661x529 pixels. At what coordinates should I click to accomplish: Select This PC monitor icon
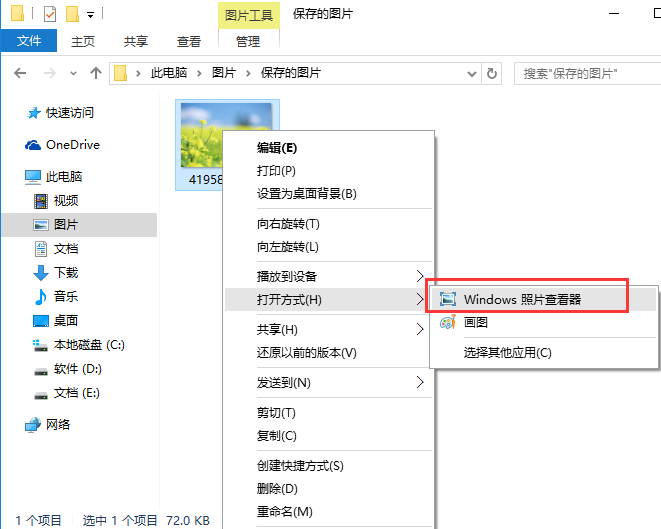33,177
